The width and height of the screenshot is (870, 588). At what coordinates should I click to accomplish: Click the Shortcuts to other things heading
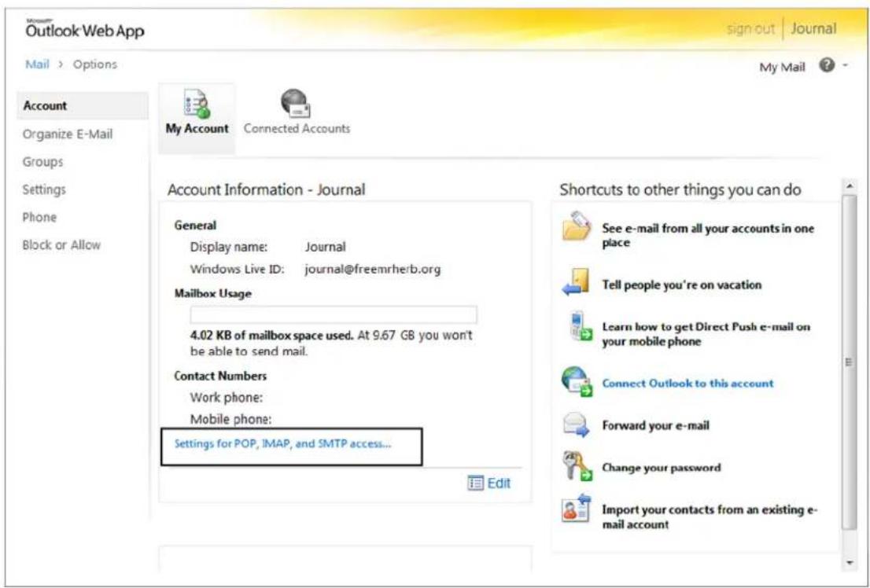680,189
